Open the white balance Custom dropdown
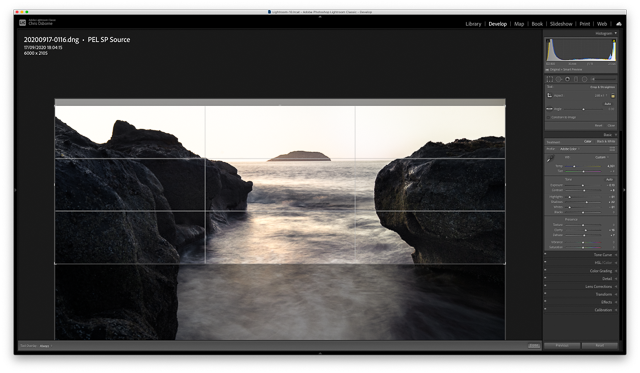640x373 pixels. [602, 157]
